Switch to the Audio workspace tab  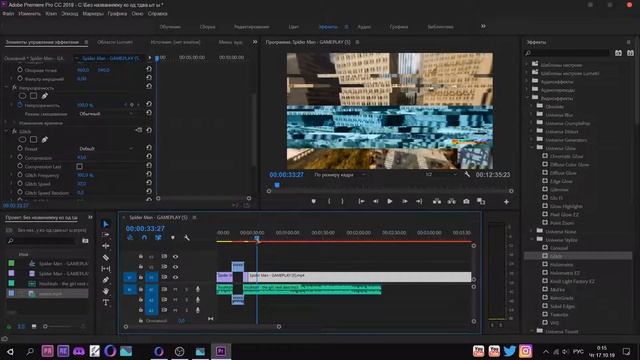click(364, 27)
